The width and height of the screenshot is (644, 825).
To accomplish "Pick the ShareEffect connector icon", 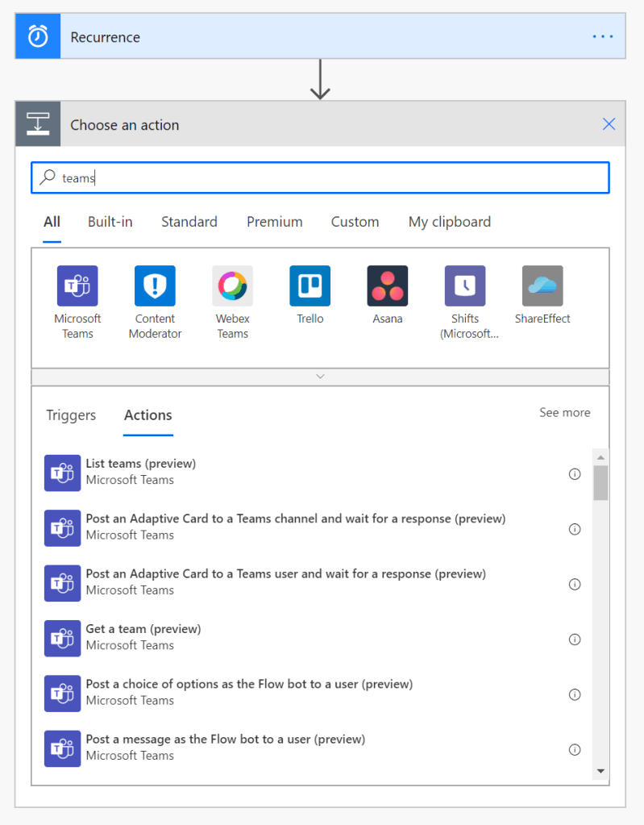I will pyautogui.click(x=542, y=286).
